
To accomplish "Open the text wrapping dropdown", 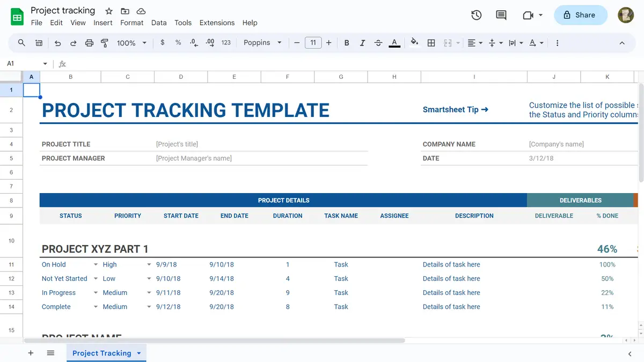I will (x=516, y=43).
